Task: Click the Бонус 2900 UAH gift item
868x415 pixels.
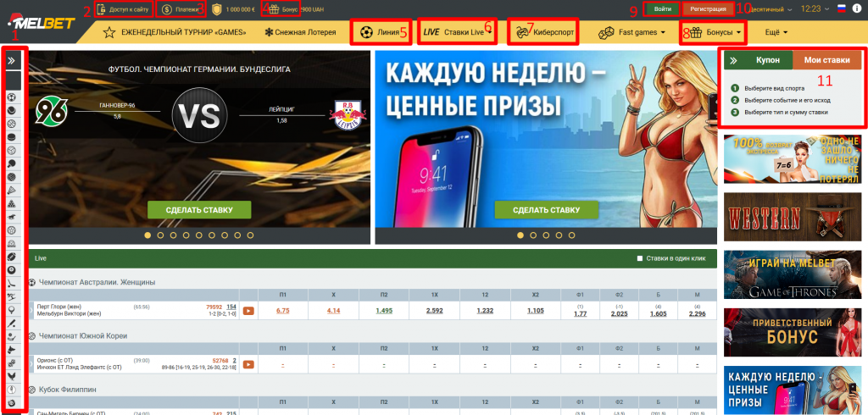Action: (x=296, y=9)
